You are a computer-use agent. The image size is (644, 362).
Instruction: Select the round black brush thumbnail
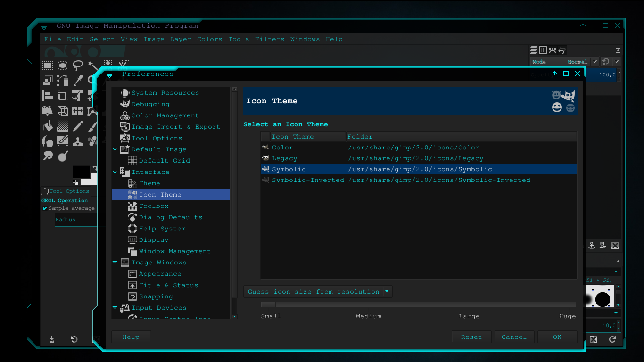(603, 299)
